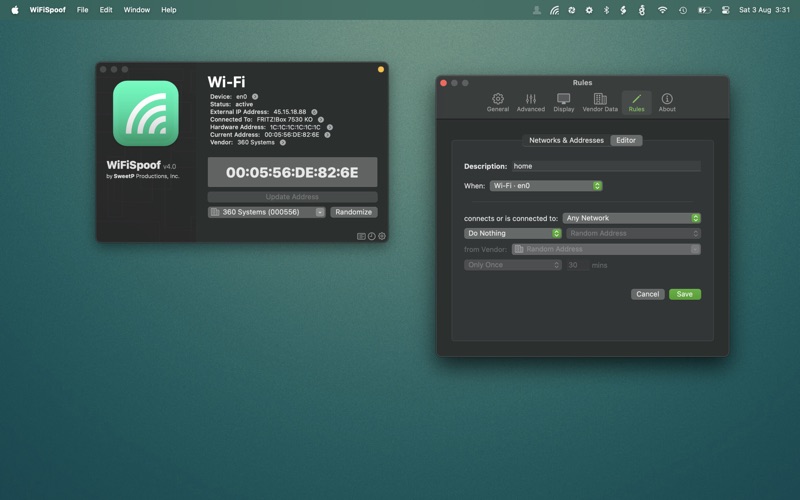Open the Advanced sliders preferences pane
The height and width of the screenshot is (500, 800).
point(531,103)
